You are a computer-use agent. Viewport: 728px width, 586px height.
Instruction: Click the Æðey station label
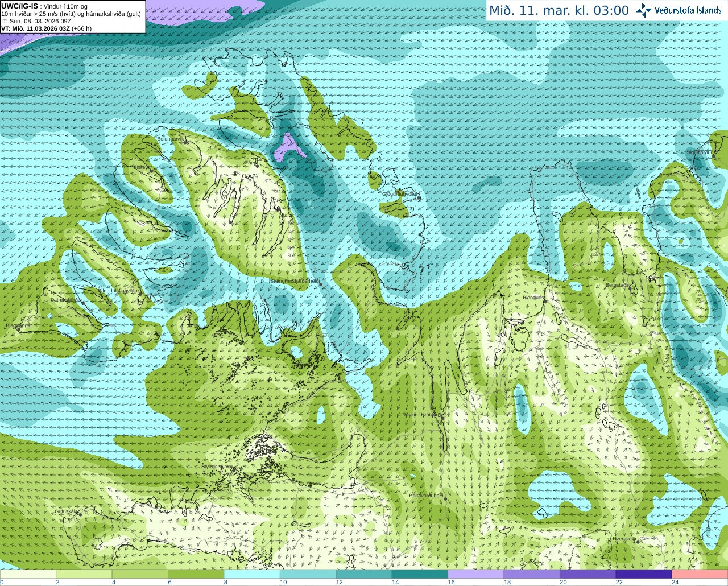(x=250, y=163)
